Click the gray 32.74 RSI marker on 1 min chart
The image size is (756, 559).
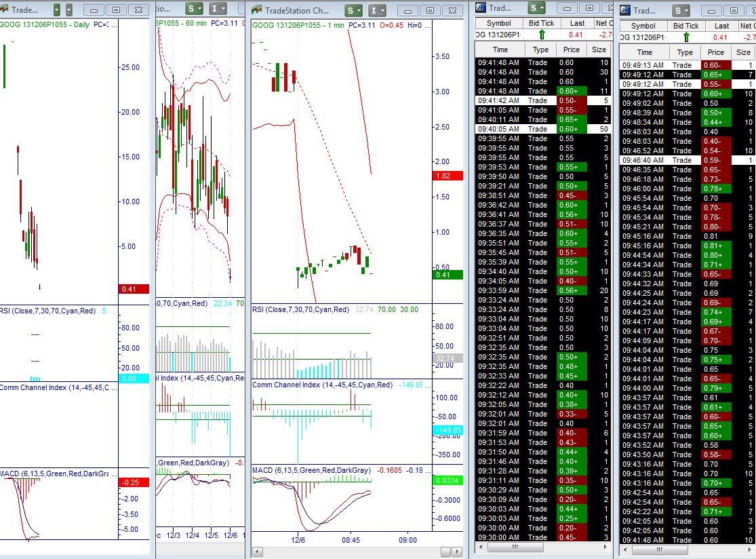[x=448, y=358]
